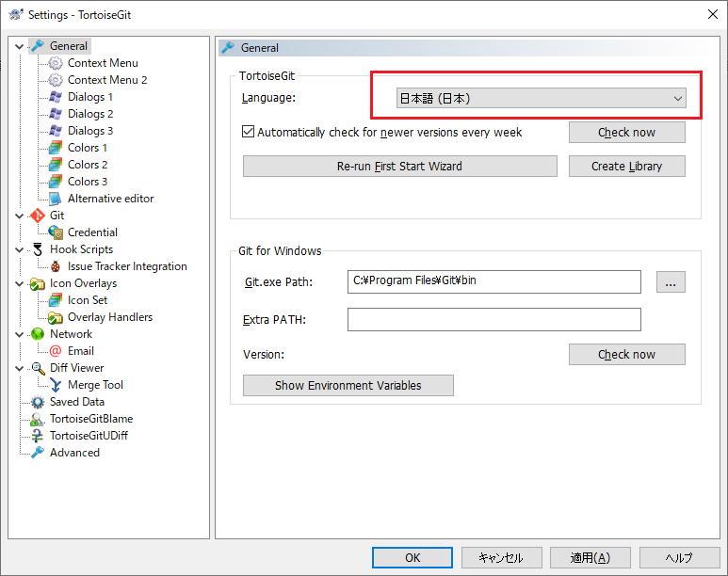The image size is (728, 576).
Task: Click the Saved Data gear icon
Action: tap(38, 402)
